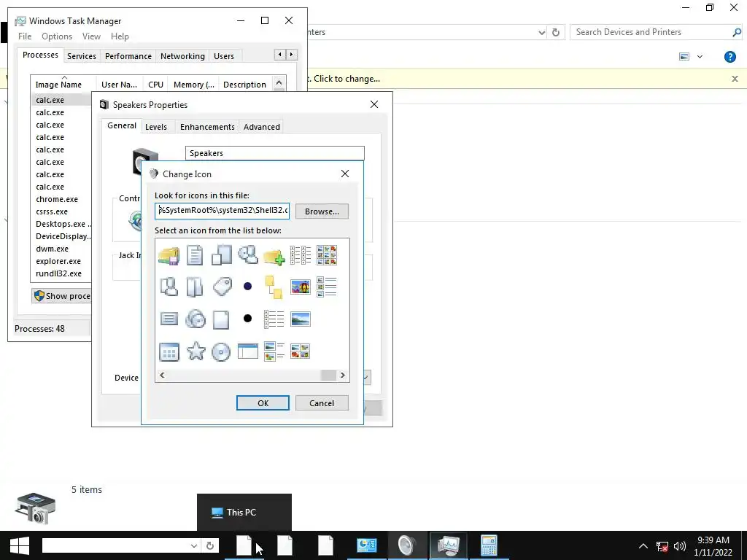Pick the window with sidebar pane icon

[x=248, y=351]
